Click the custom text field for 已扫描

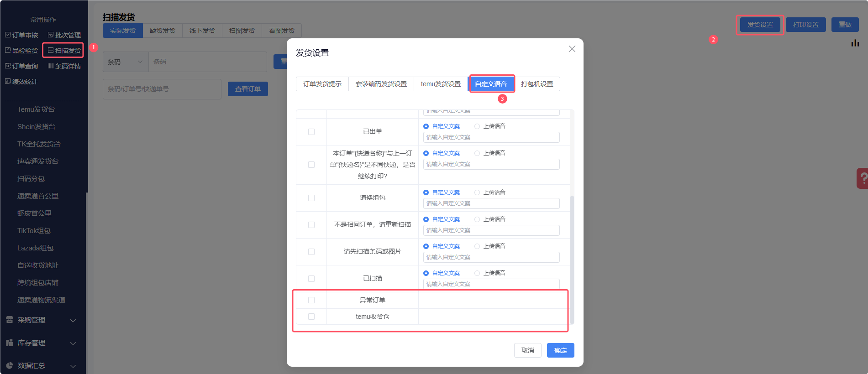[491, 284]
